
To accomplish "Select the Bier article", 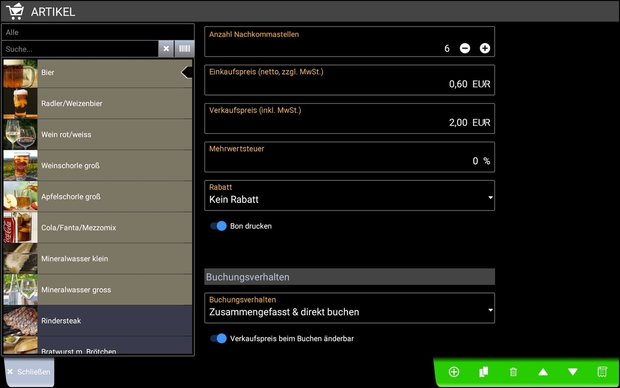I will coord(98,73).
